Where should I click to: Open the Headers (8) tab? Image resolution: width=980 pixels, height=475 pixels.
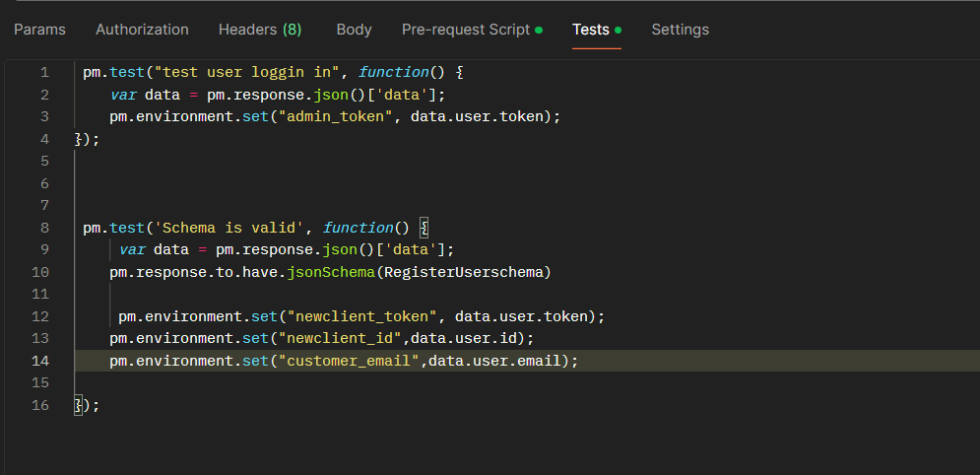(260, 30)
